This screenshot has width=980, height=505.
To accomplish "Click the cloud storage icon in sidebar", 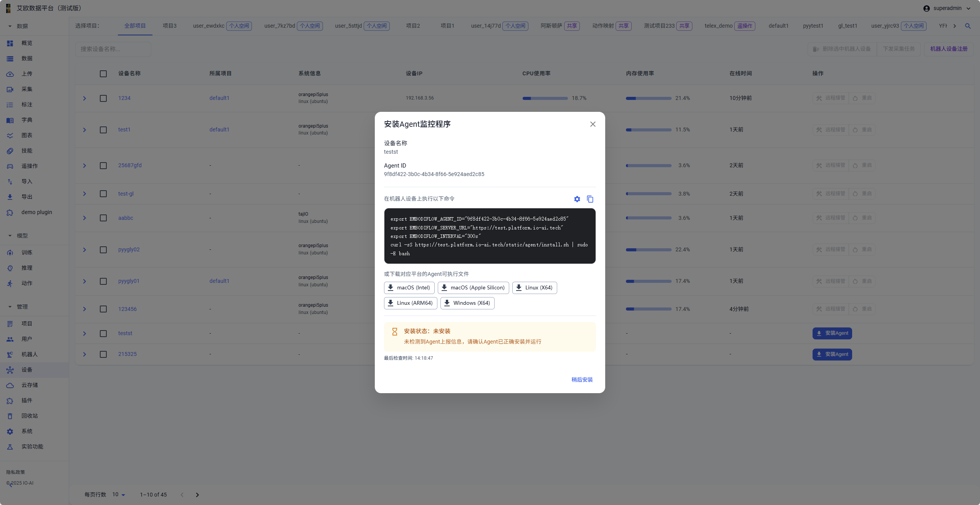I will coord(10,385).
